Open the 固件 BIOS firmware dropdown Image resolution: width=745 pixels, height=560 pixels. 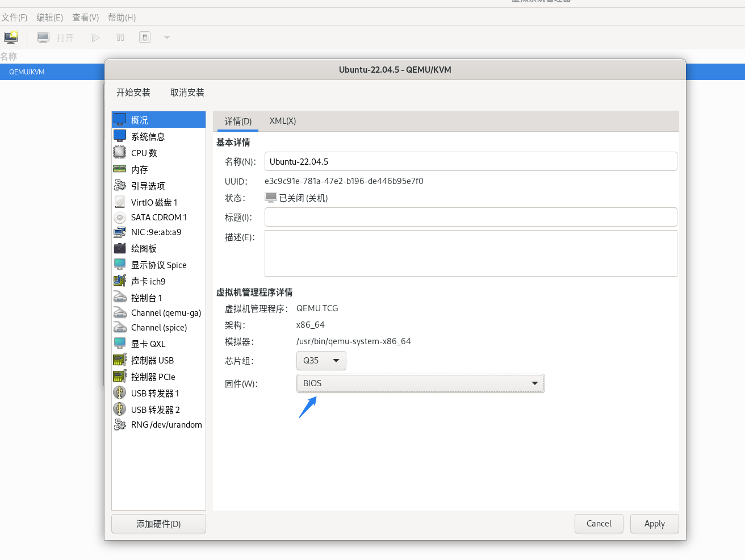coord(420,383)
